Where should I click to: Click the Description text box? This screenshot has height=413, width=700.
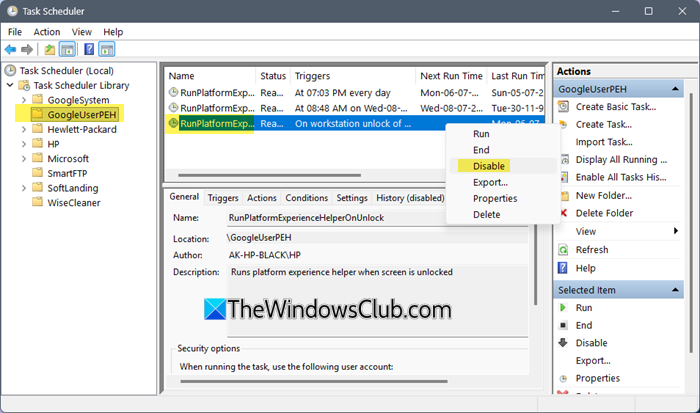coord(378,301)
